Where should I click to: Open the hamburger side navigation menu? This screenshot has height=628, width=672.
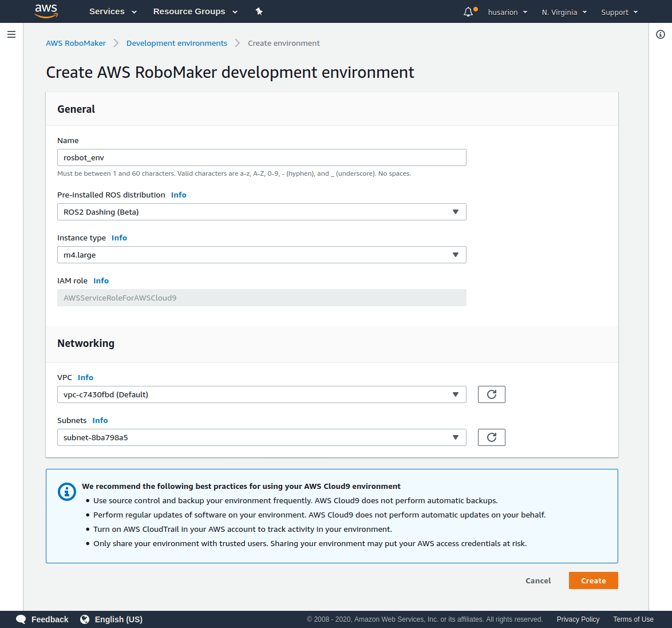(11, 34)
